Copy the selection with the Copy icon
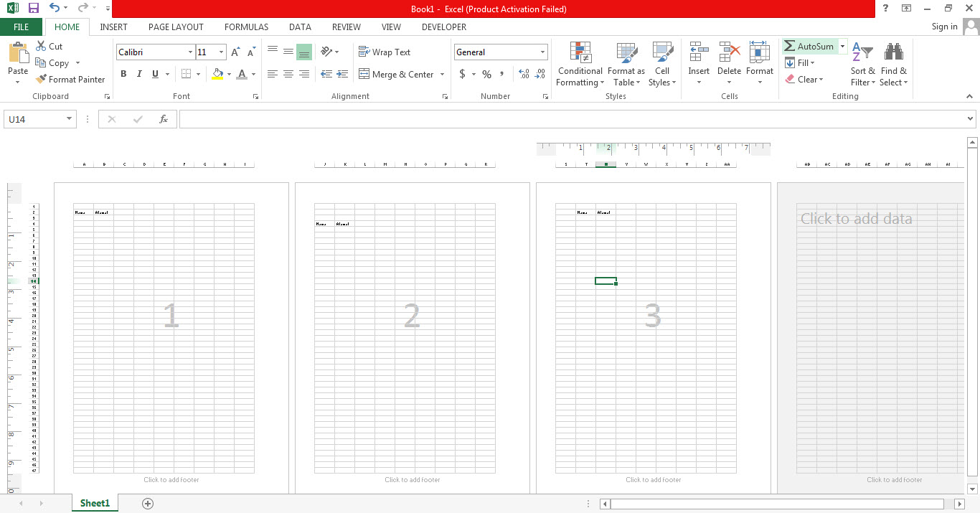The image size is (980, 513). coord(42,63)
